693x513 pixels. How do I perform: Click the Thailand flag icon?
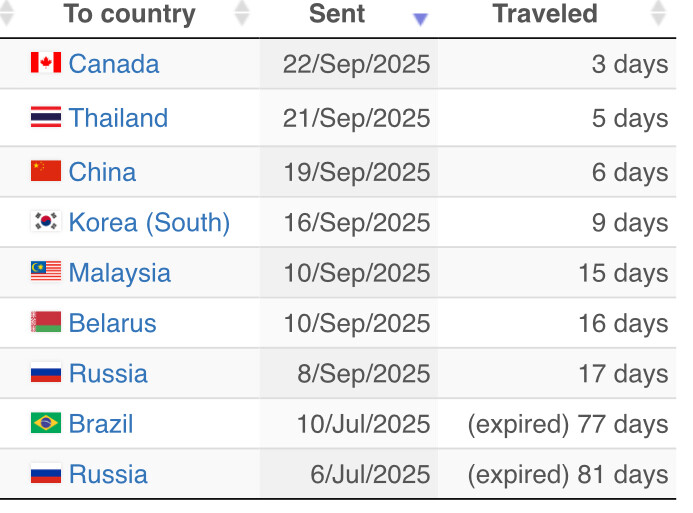[x=46, y=118]
